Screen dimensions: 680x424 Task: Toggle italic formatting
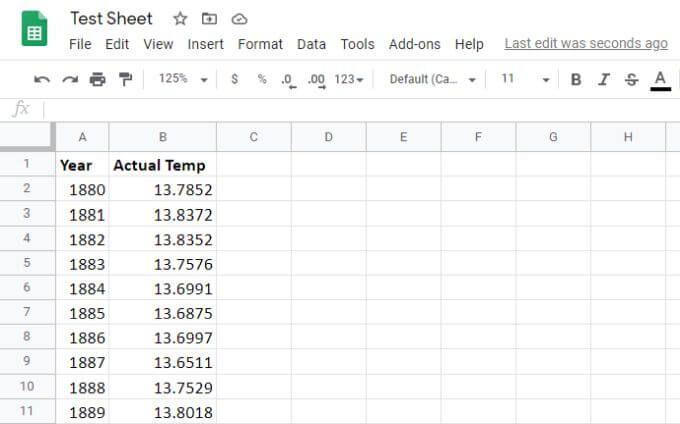coord(604,79)
